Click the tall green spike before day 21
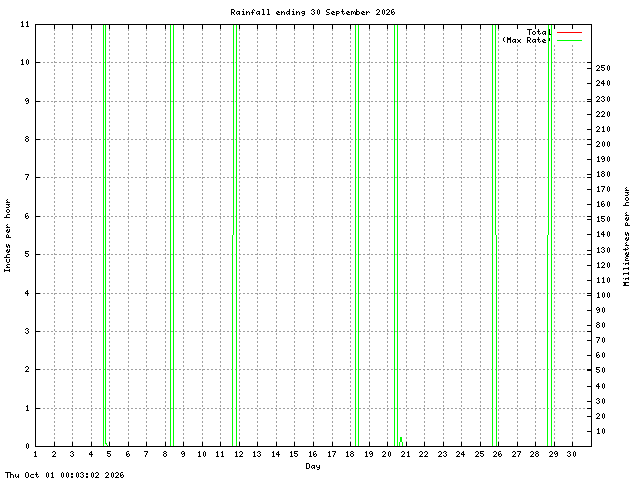The height and width of the screenshot is (480, 640). click(396, 235)
